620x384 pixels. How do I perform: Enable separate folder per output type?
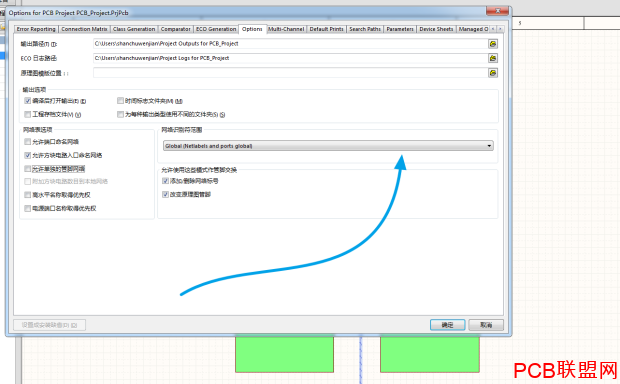[120, 114]
